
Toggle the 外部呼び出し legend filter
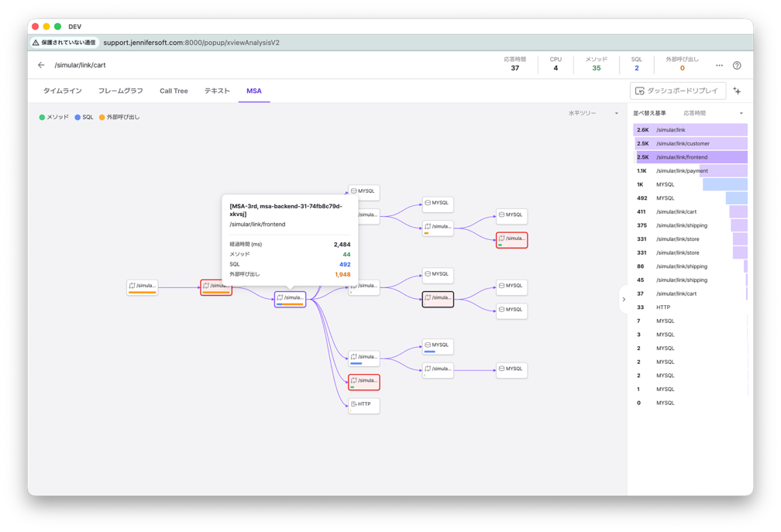tap(119, 117)
